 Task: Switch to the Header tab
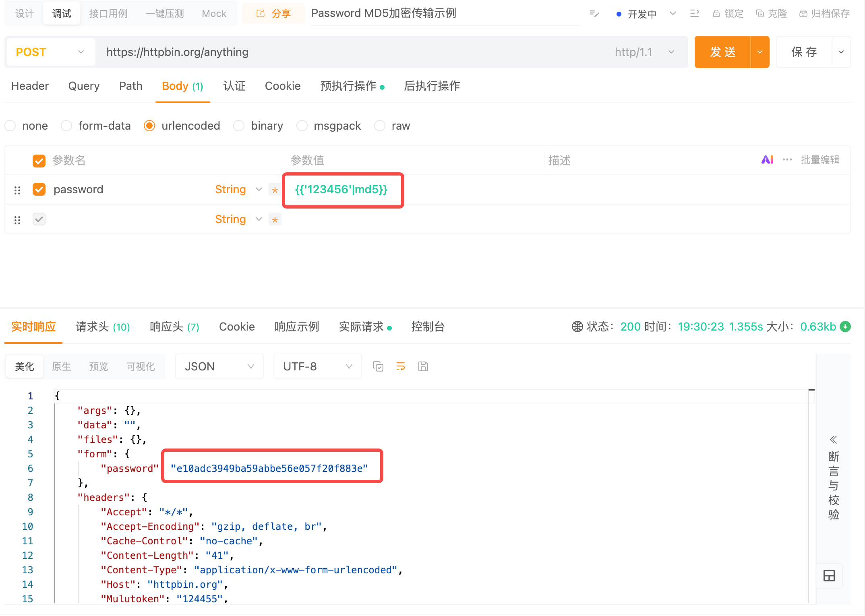(30, 86)
